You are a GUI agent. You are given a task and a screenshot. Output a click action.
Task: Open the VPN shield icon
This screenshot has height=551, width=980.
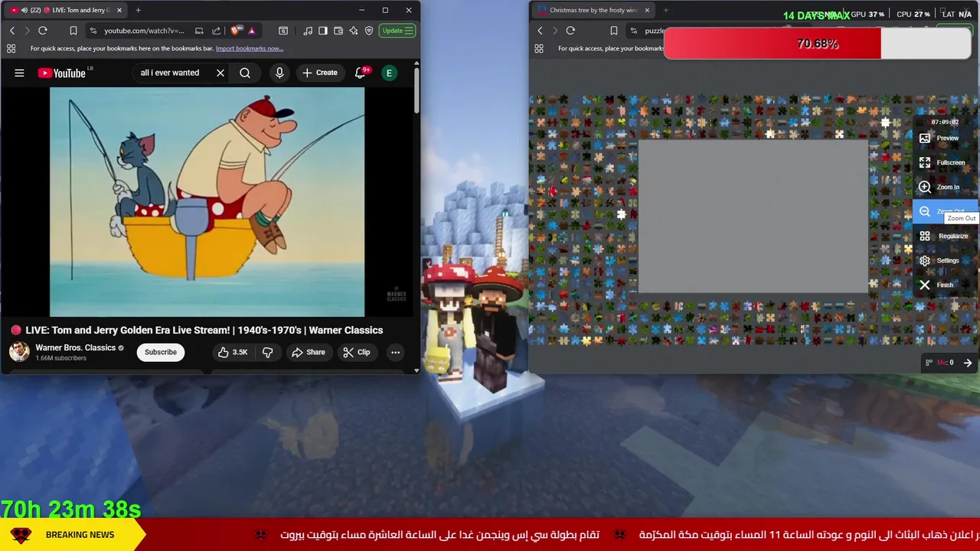[369, 31]
